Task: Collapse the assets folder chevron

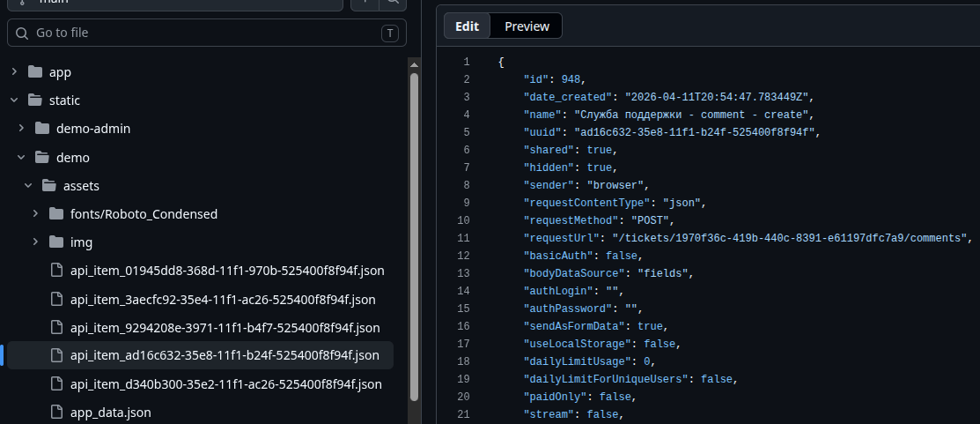Action: [x=28, y=186]
